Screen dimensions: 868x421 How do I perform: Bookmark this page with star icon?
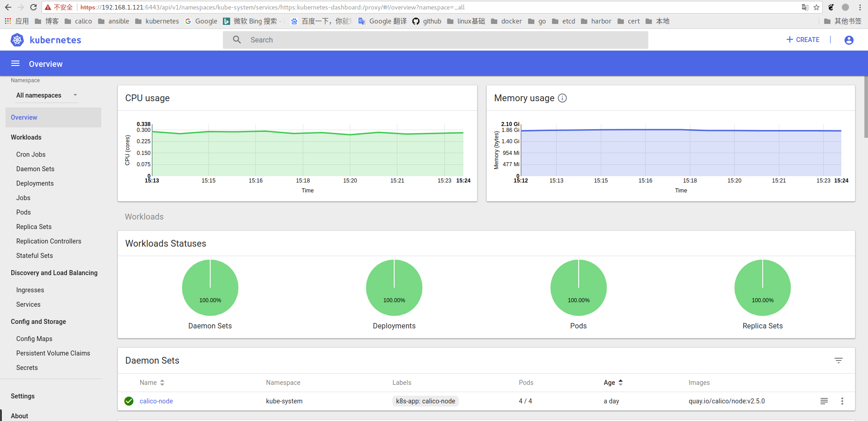click(816, 7)
